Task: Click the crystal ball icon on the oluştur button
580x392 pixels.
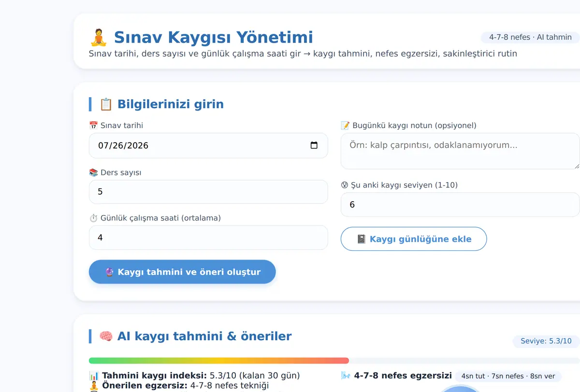Action: click(109, 272)
